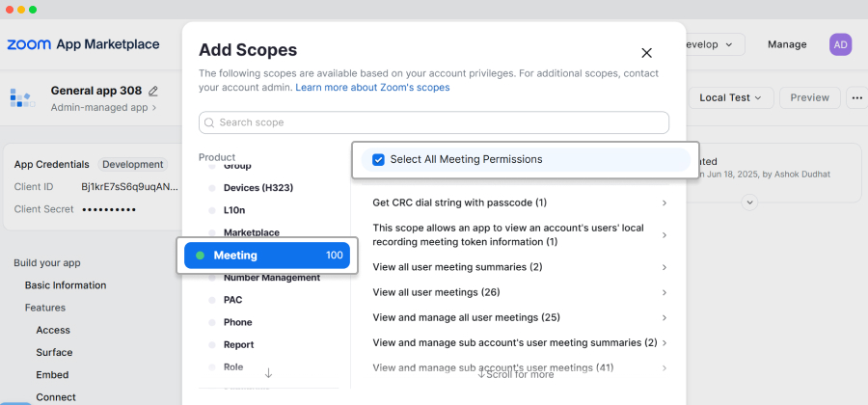Click the Build your app heading
The image size is (868, 405).
pos(47,263)
